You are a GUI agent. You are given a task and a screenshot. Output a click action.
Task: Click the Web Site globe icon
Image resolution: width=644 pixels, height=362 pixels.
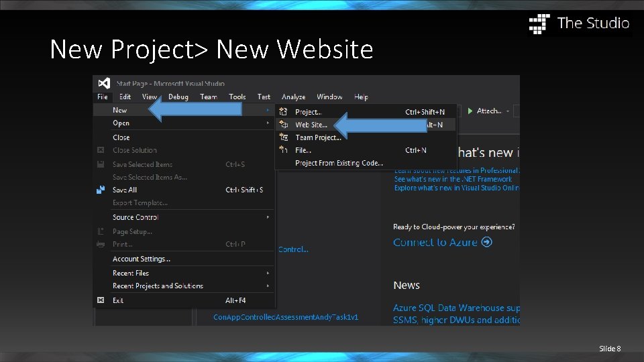coord(283,125)
